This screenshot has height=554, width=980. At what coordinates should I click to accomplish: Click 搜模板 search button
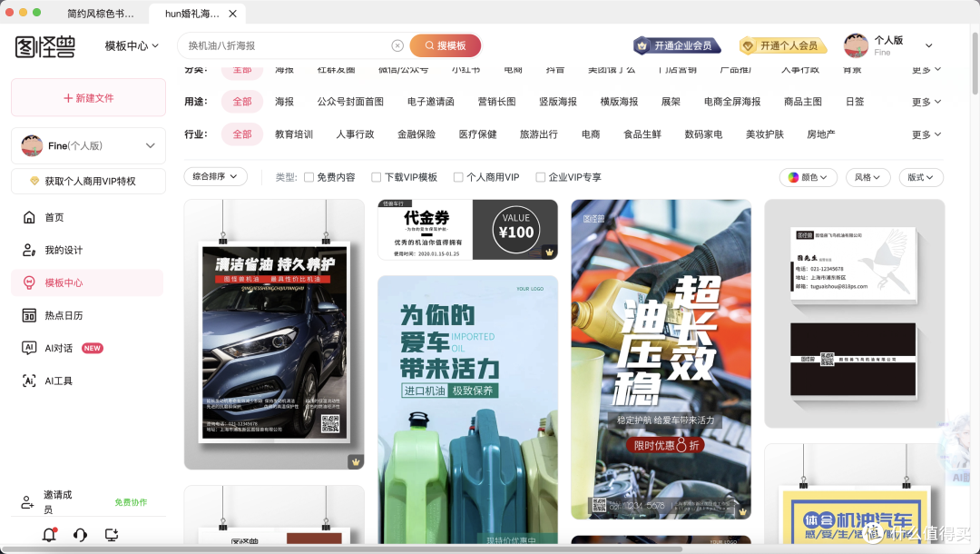tap(446, 45)
